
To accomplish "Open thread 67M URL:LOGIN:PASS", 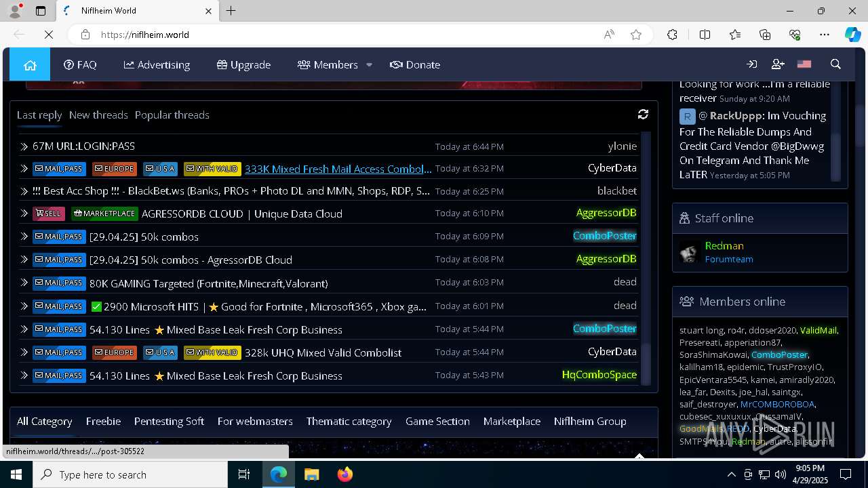I will tap(83, 146).
